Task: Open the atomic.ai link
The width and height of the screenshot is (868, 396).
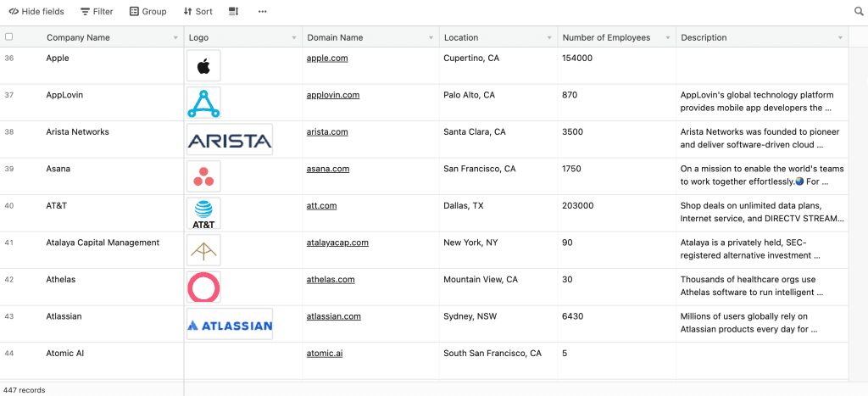Action: point(325,353)
